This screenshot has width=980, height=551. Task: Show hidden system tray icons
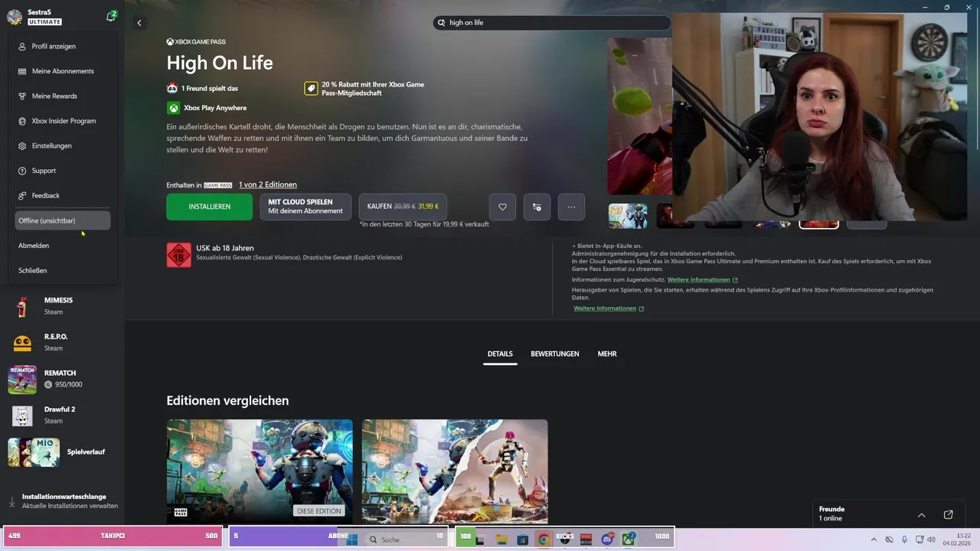click(x=874, y=540)
